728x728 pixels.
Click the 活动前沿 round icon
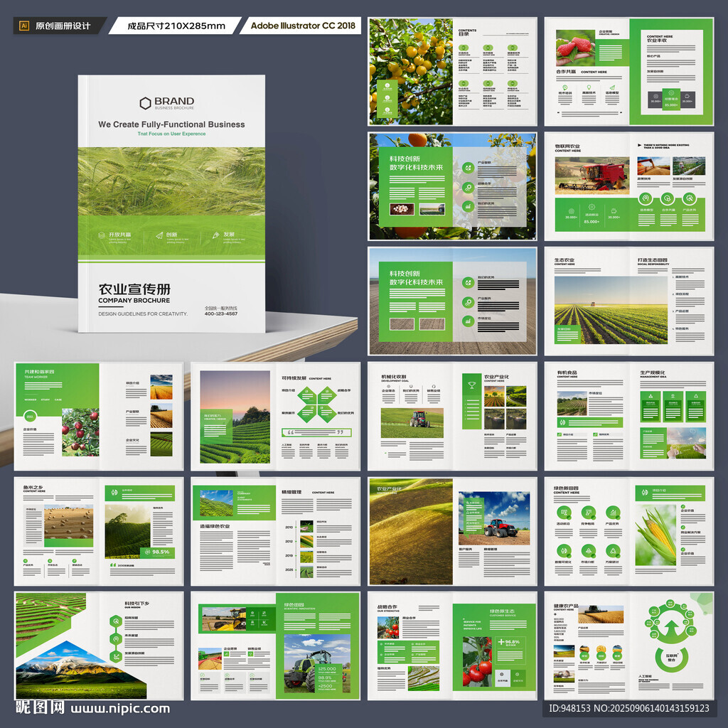point(564,513)
